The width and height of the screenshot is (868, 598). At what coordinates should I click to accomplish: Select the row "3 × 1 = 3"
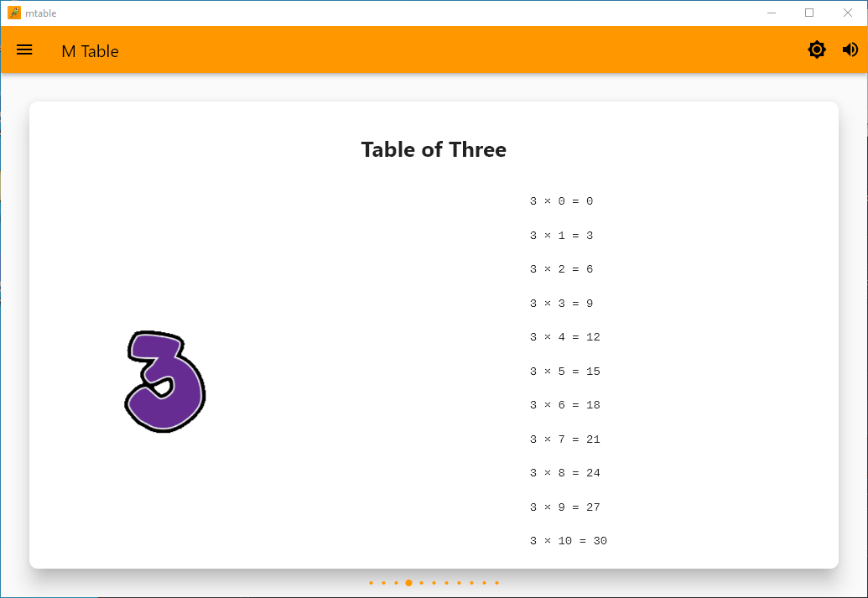point(561,236)
